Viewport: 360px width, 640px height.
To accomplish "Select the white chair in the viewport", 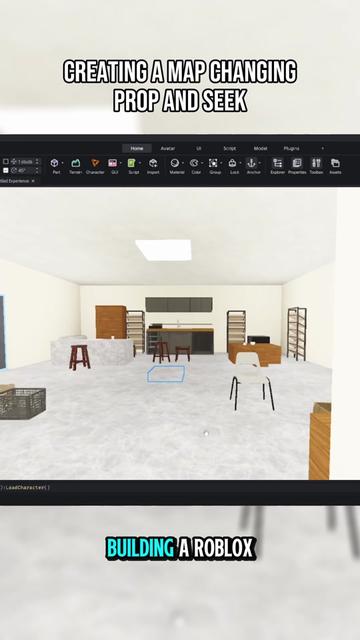I will pyautogui.click(x=251, y=380).
